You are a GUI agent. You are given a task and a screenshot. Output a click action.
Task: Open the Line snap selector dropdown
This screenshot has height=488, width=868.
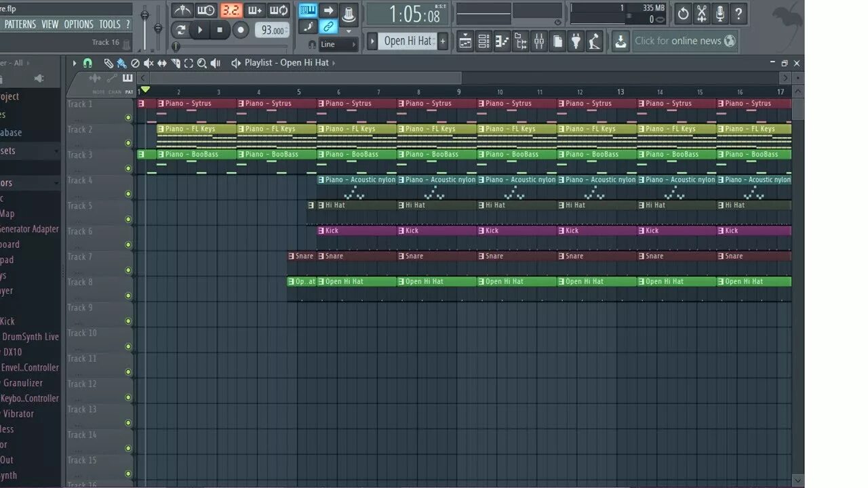click(x=338, y=44)
